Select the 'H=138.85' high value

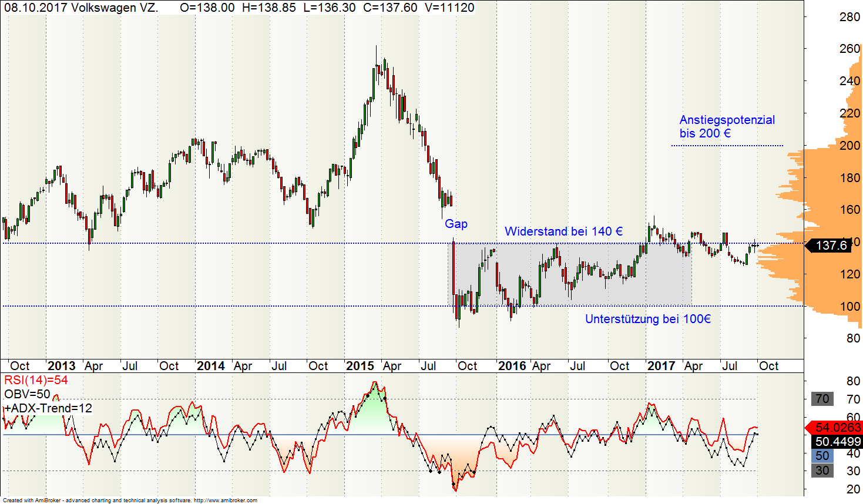pos(269,8)
